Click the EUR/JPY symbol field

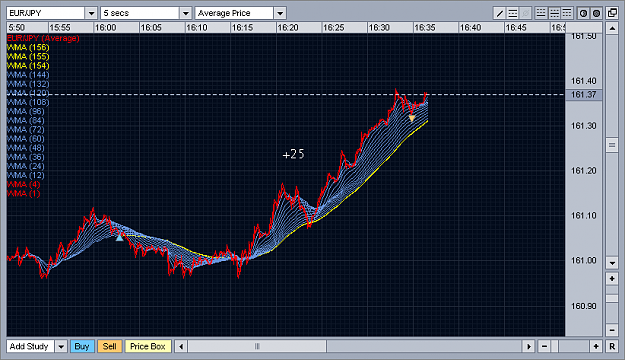46,13
